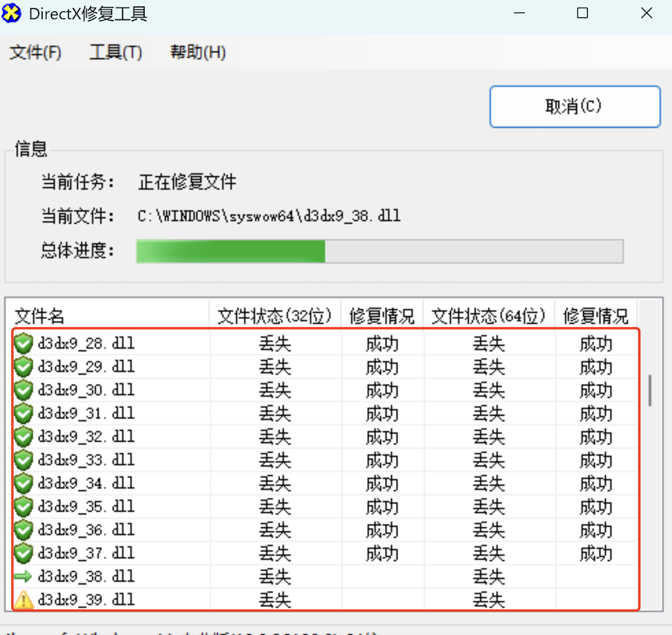Click the last 修复情况 column header
Image resolution: width=672 pixels, height=635 pixels.
596,316
